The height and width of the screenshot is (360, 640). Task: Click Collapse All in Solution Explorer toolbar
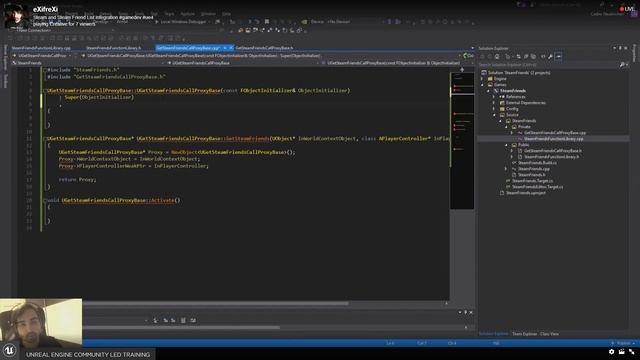(x=526, y=56)
